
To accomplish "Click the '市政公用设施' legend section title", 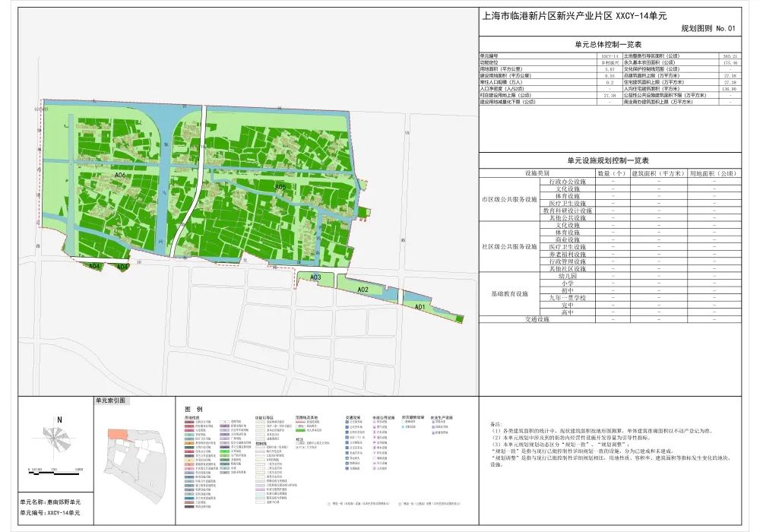I will coord(383,417).
